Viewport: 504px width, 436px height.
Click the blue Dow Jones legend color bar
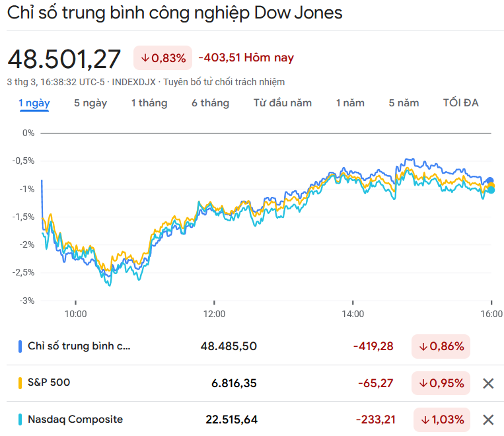click(x=20, y=346)
